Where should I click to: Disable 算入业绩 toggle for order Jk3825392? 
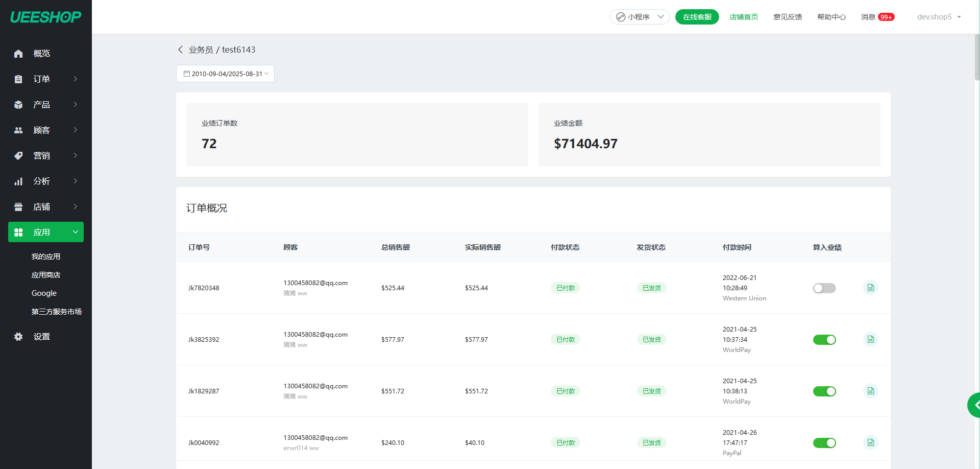point(824,340)
